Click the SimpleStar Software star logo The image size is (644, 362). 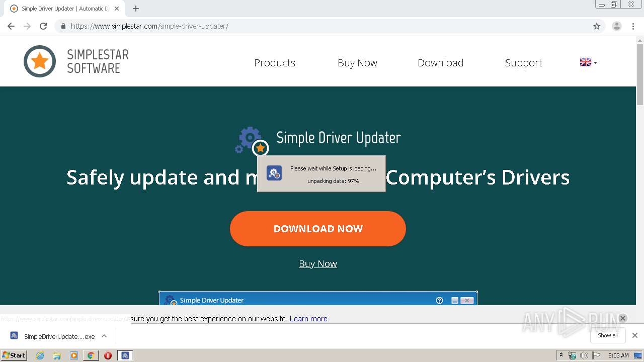(x=40, y=61)
